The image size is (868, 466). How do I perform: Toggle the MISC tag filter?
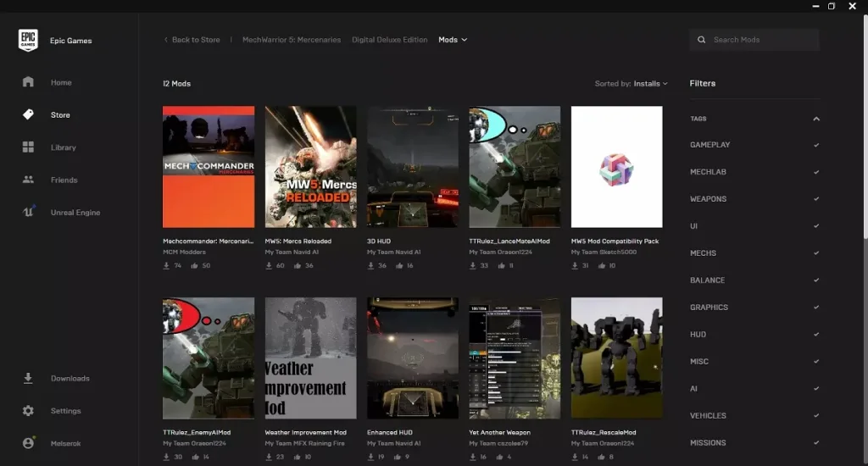[754, 362]
